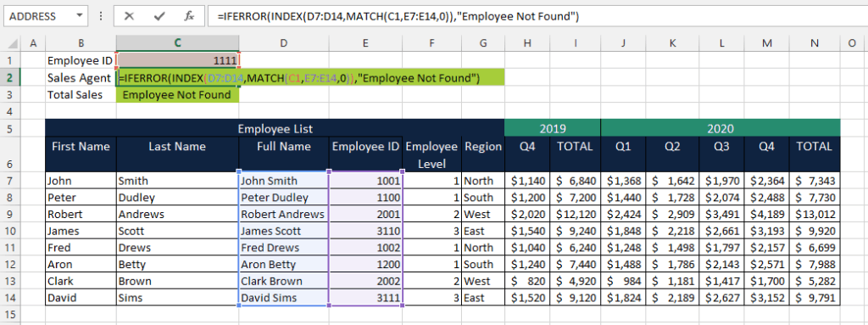Open the Insert Function fx icon
Viewport: 868px width, 325px height.
189,16
